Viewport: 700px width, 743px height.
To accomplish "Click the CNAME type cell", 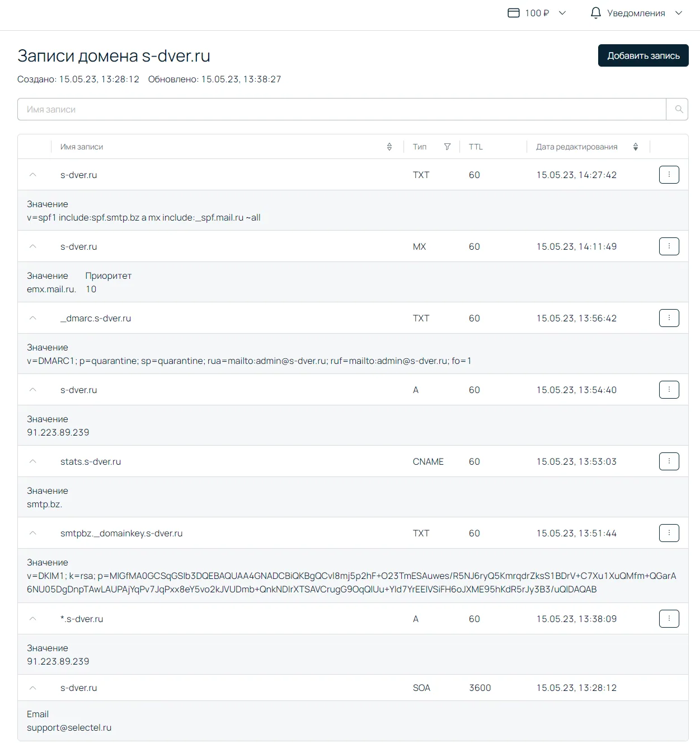I will point(428,461).
